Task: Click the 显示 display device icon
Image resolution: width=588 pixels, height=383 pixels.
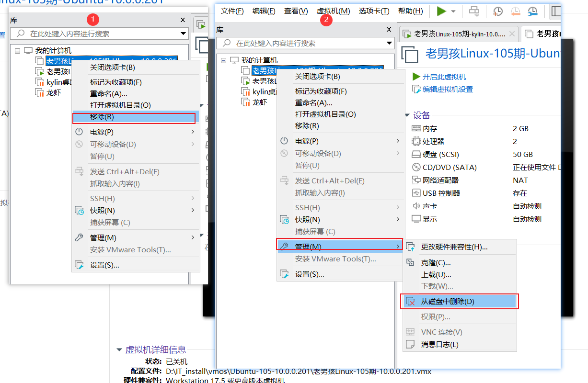Action: click(416, 219)
